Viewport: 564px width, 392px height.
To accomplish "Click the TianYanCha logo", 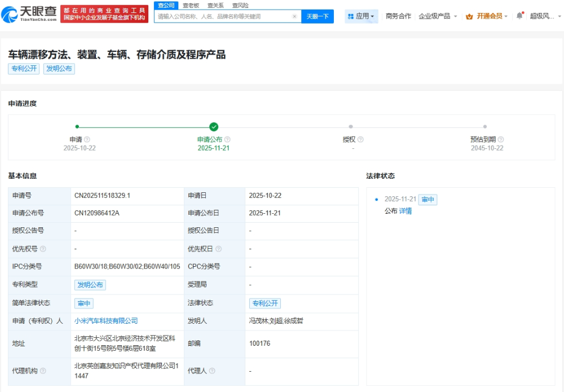I will pos(32,14).
